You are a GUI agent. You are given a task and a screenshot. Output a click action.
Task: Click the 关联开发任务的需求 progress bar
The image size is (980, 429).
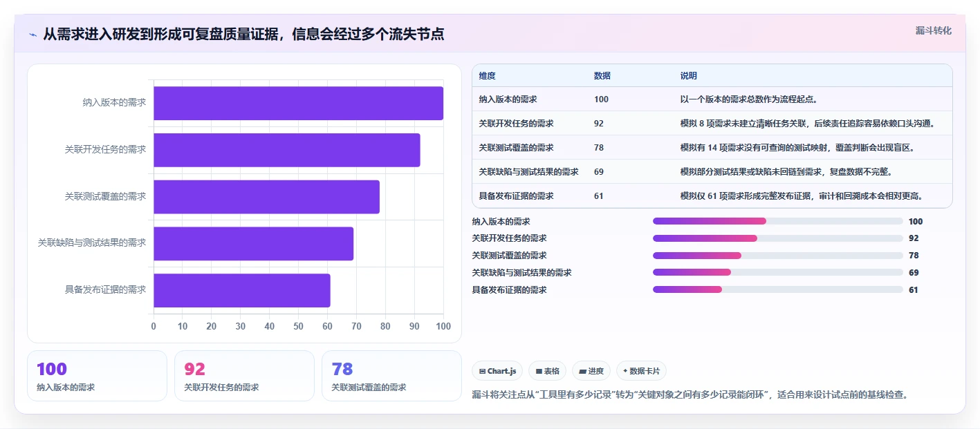[778, 238]
